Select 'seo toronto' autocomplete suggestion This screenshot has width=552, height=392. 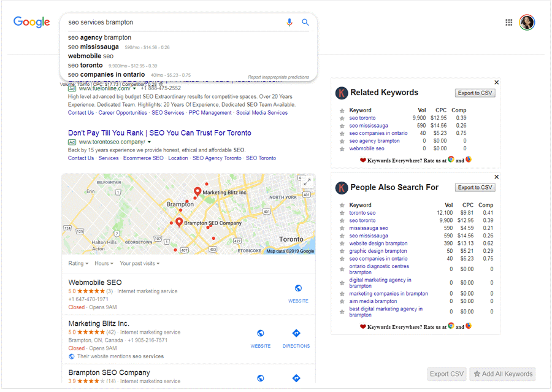pos(85,65)
